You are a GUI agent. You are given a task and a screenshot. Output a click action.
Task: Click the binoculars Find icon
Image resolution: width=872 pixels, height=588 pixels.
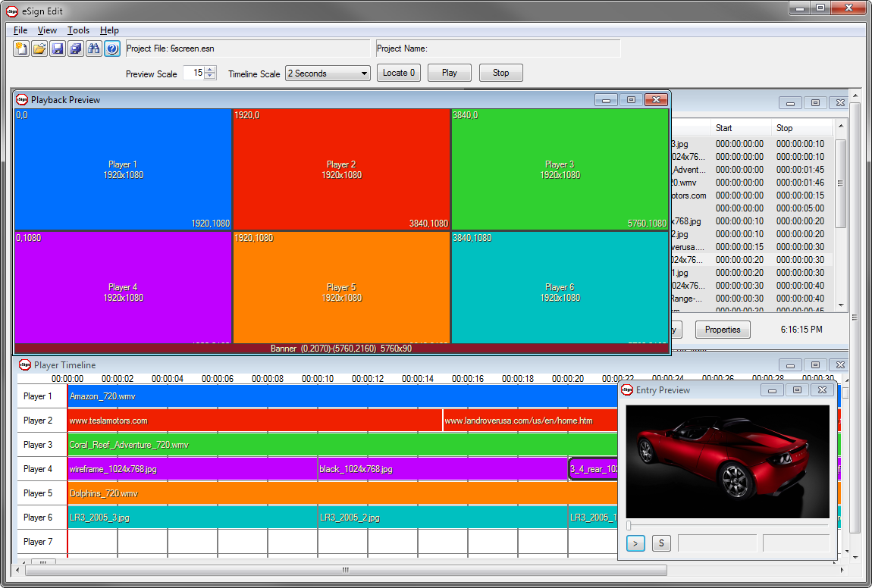point(94,49)
